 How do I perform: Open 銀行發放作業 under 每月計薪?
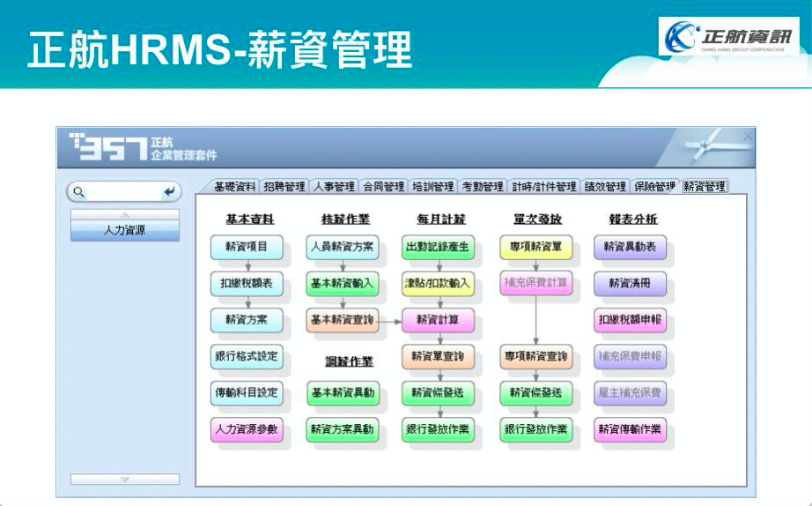coord(438,430)
